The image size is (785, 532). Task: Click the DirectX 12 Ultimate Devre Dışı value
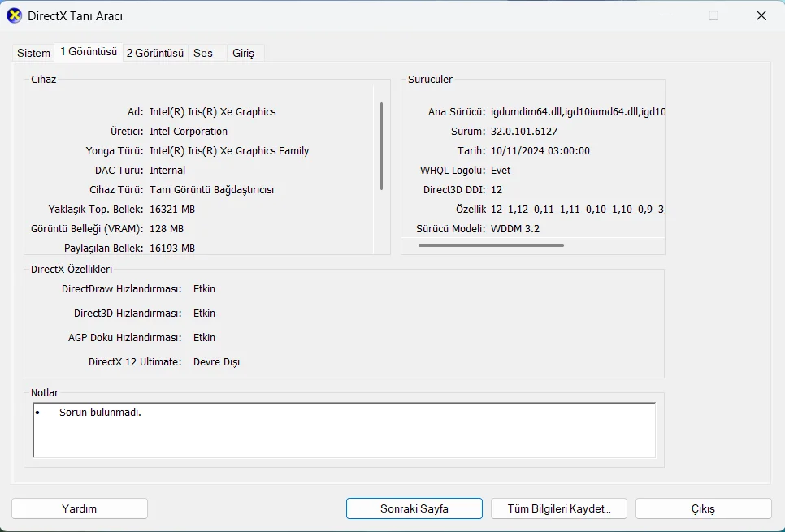216,361
